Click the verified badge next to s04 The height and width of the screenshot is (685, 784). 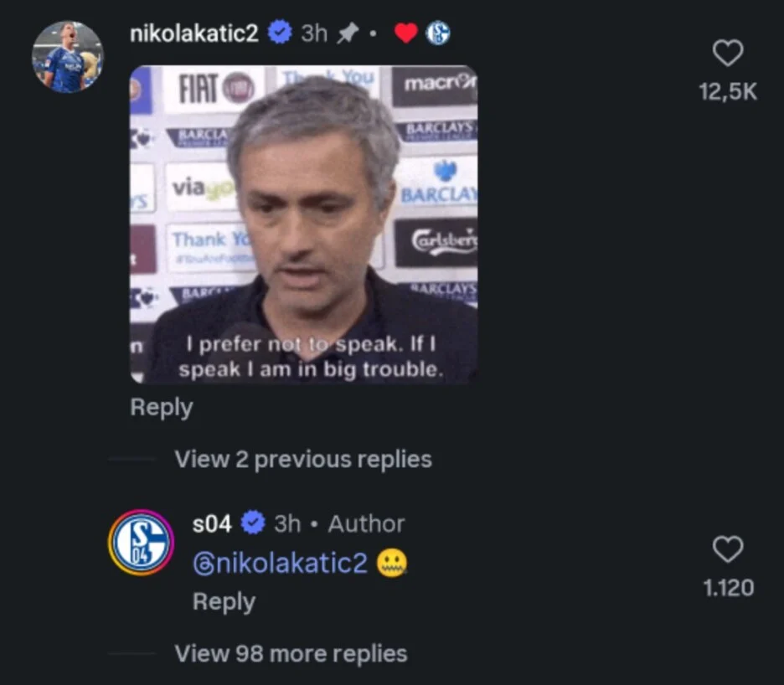pos(251,523)
